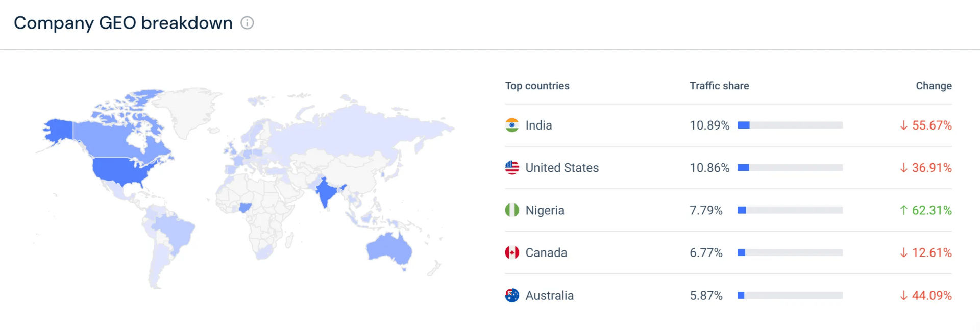Click the United States flag icon
Screen dimensions: 980x332
(512, 168)
